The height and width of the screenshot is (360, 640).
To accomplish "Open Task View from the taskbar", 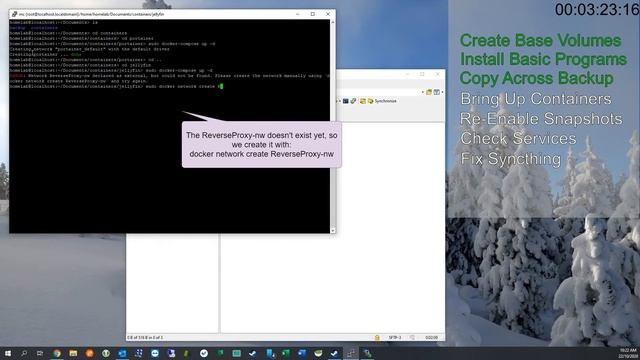I will (x=40, y=353).
